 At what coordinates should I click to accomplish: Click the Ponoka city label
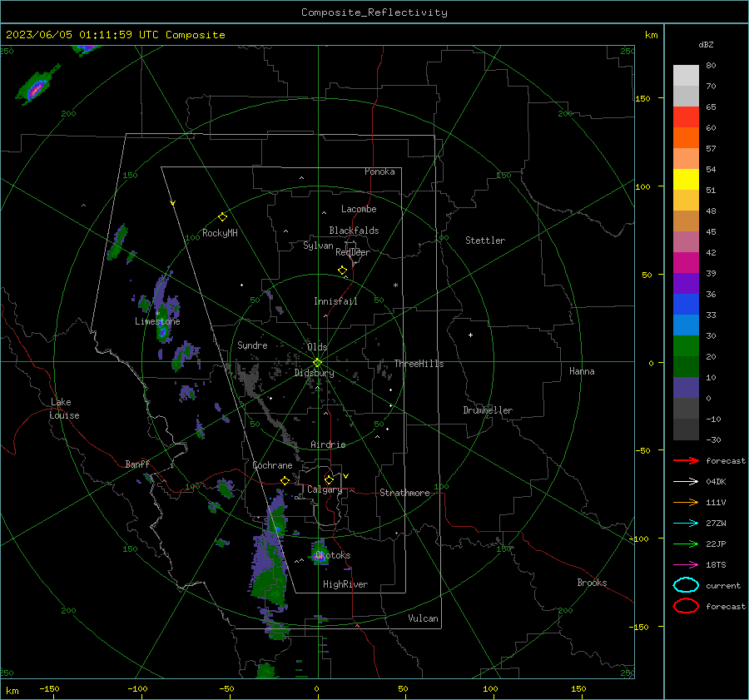coord(379,171)
